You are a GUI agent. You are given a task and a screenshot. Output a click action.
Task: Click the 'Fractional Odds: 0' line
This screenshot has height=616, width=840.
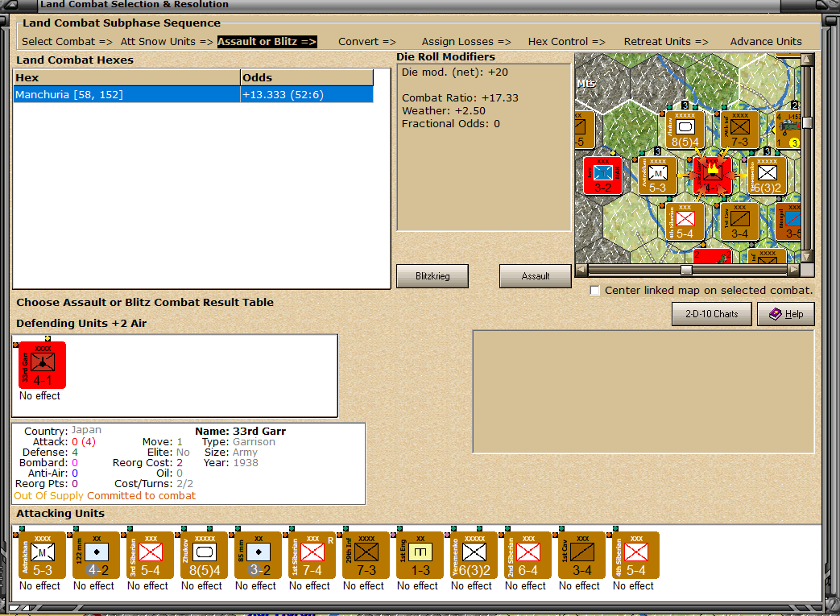coord(451,124)
